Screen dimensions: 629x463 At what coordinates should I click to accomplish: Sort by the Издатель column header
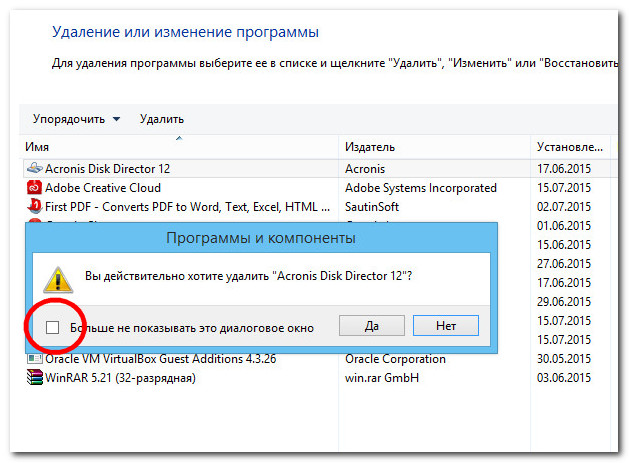pyautogui.click(x=435, y=147)
